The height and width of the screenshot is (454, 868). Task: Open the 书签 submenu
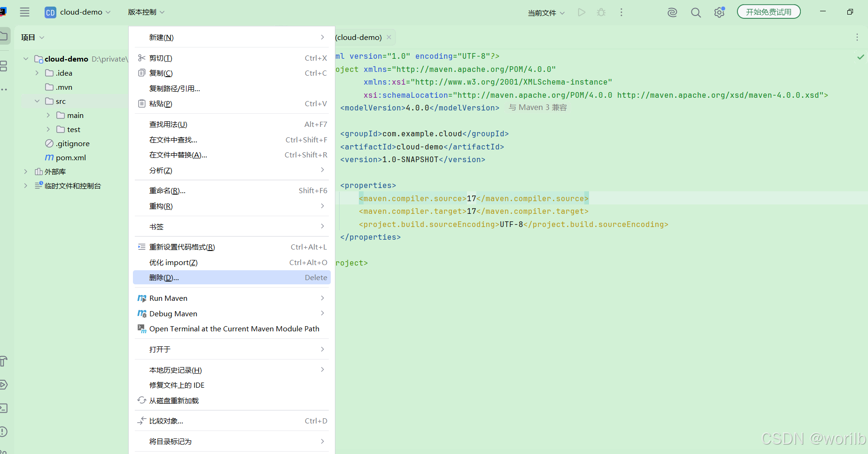232,227
